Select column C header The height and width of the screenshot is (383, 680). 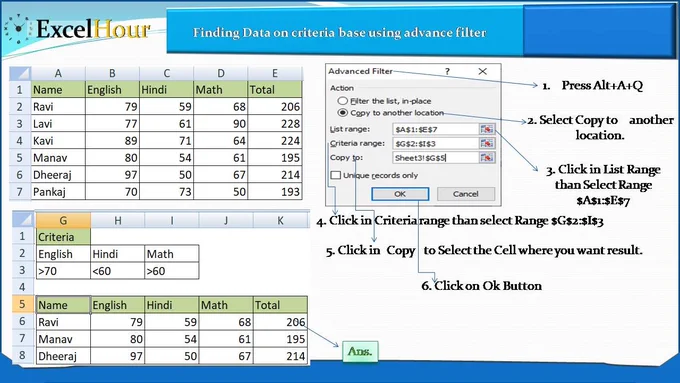(167, 73)
